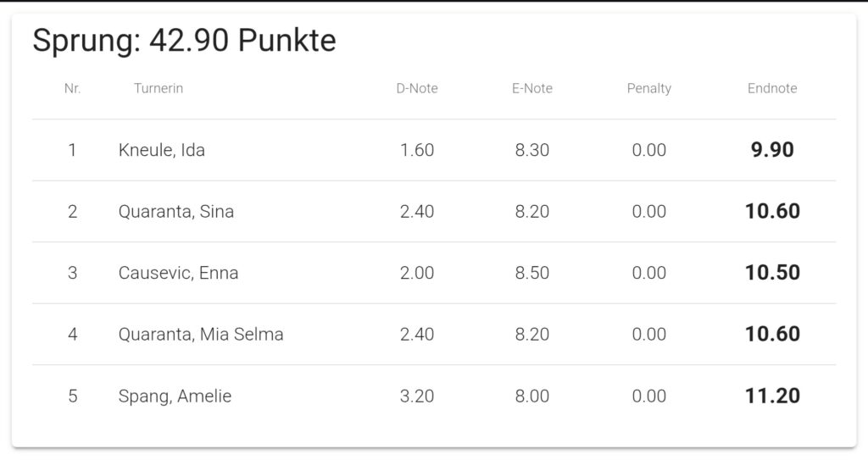Open the Causevic, Enna row
Viewport: 868px width, 460px height.
coord(434,273)
